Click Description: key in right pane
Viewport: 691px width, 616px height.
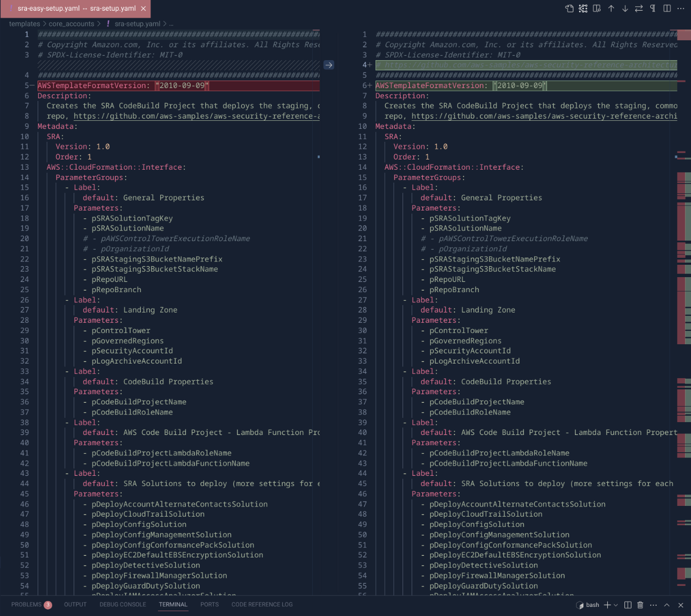(402, 96)
